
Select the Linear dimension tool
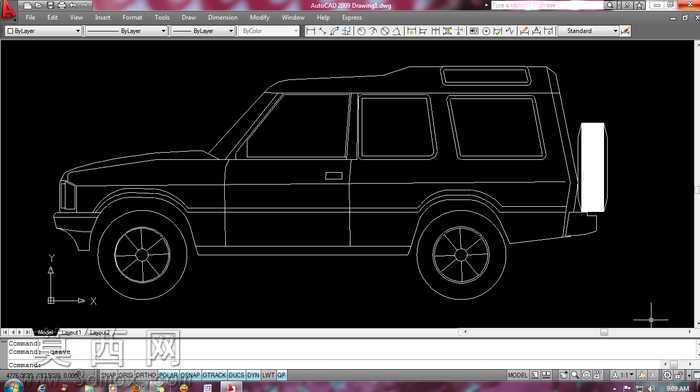pos(310,31)
